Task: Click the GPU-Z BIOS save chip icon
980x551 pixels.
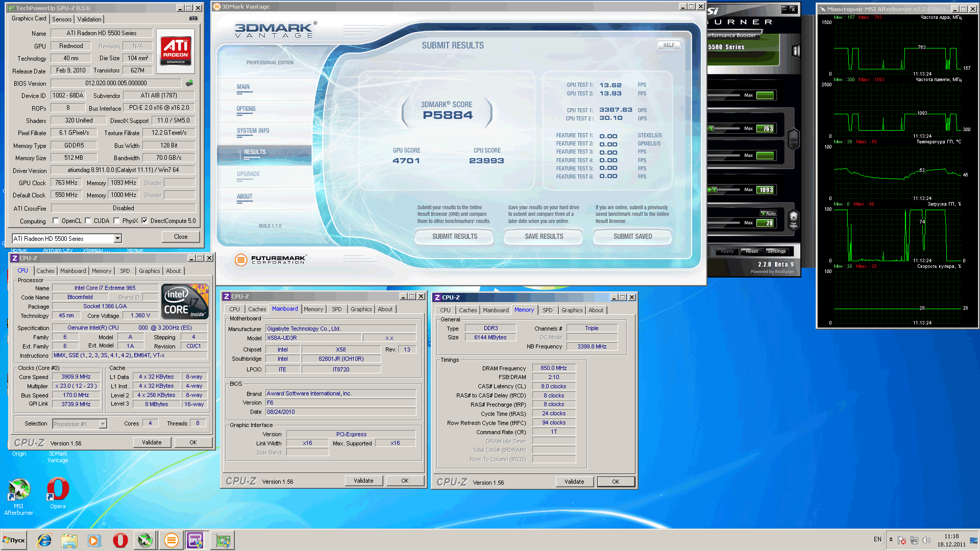Action: click(189, 83)
